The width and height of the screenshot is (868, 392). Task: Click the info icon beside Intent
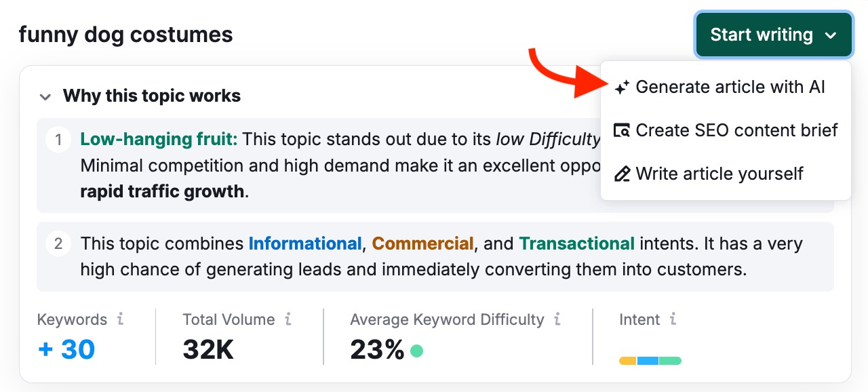tap(673, 319)
